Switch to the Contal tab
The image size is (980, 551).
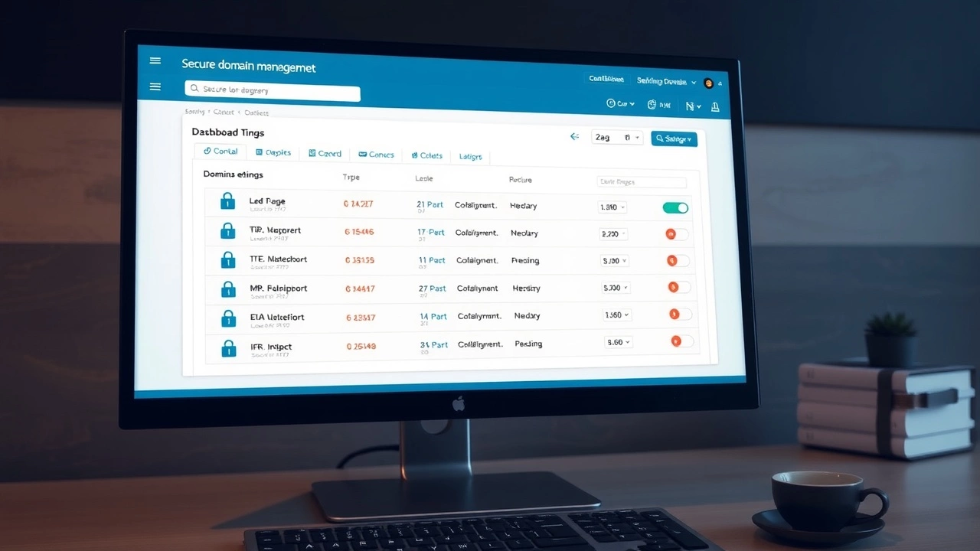pyautogui.click(x=220, y=152)
